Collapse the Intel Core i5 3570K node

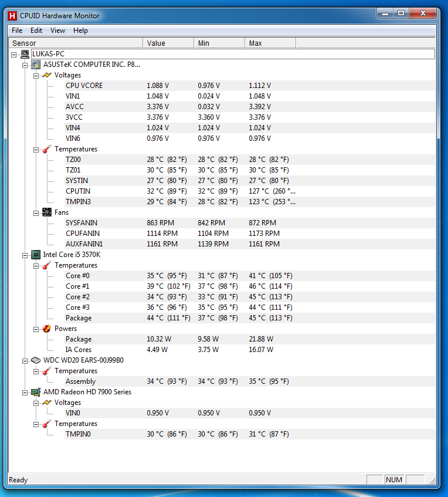(25, 255)
